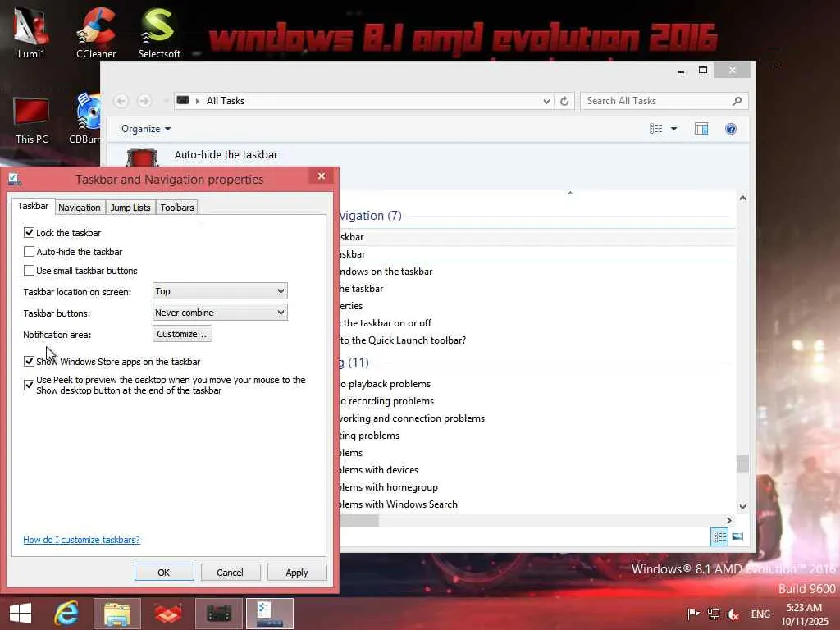The height and width of the screenshot is (630, 840).
Task: Open the taskbar clock and date
Action: coord(804,614)
